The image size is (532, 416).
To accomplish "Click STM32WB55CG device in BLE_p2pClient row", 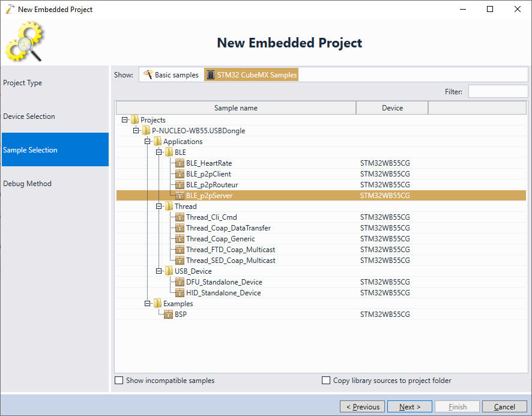I will (x=385, y=174).
